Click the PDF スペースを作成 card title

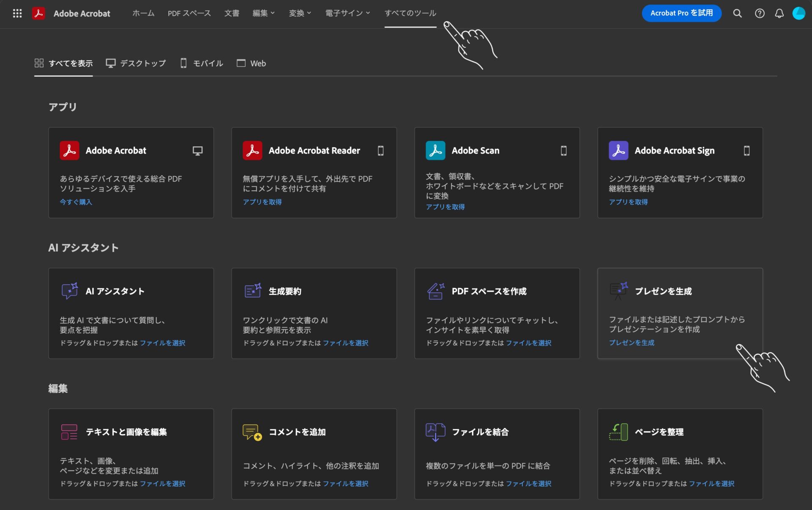pos(489,291)
